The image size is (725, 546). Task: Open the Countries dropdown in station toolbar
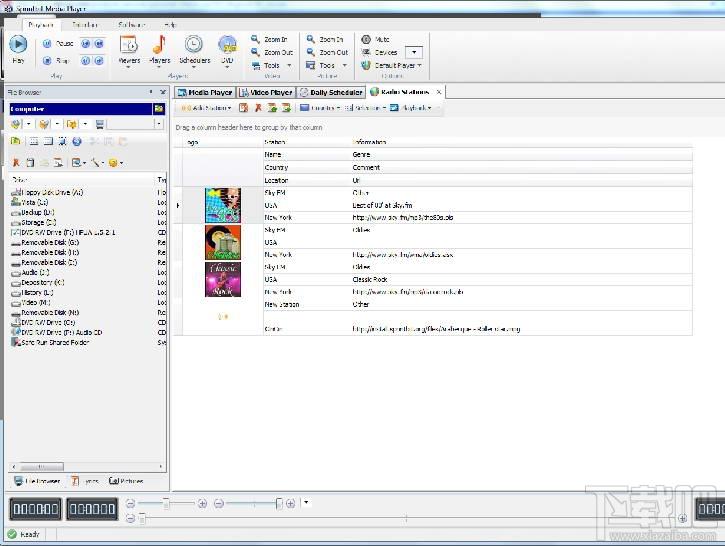(320, 108)
